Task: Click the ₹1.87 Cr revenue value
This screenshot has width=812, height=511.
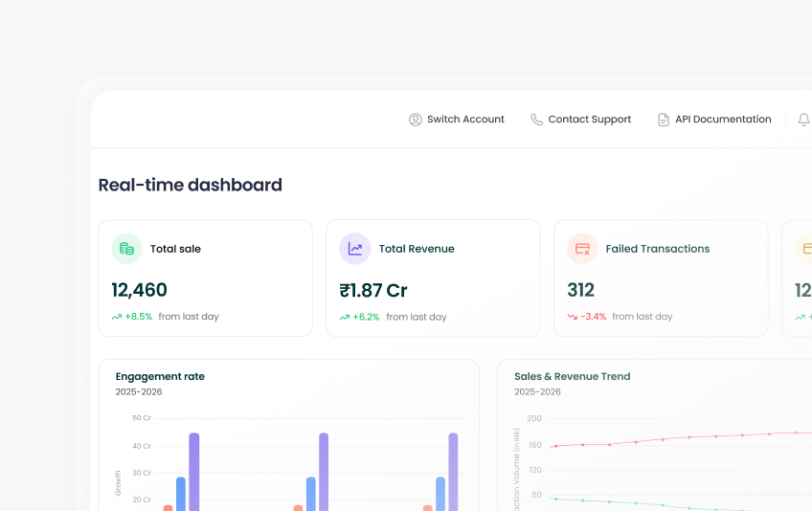Action: click(x=373, y=291)
